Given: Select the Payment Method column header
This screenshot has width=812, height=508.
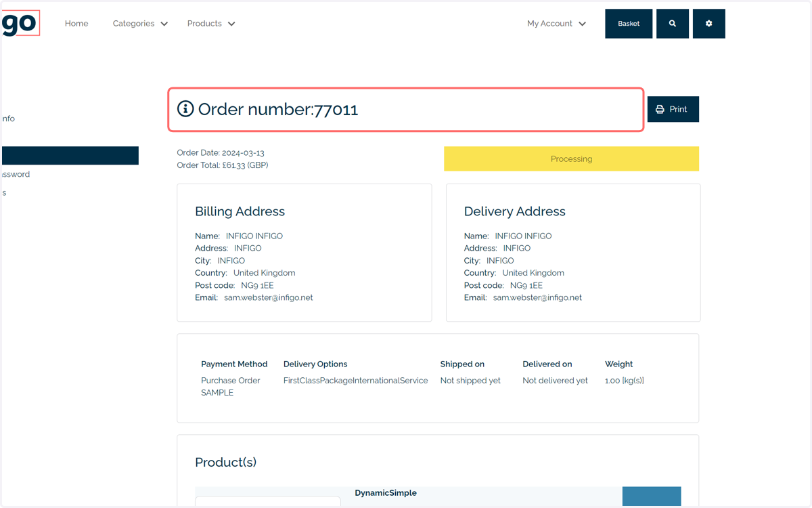Looking at the screenshot, I should coord(234,364).
